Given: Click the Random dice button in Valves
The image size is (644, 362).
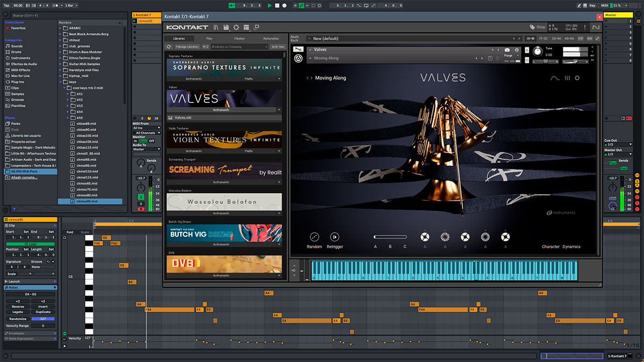Looking at the screenshot, I should click(x=314, y=237).
